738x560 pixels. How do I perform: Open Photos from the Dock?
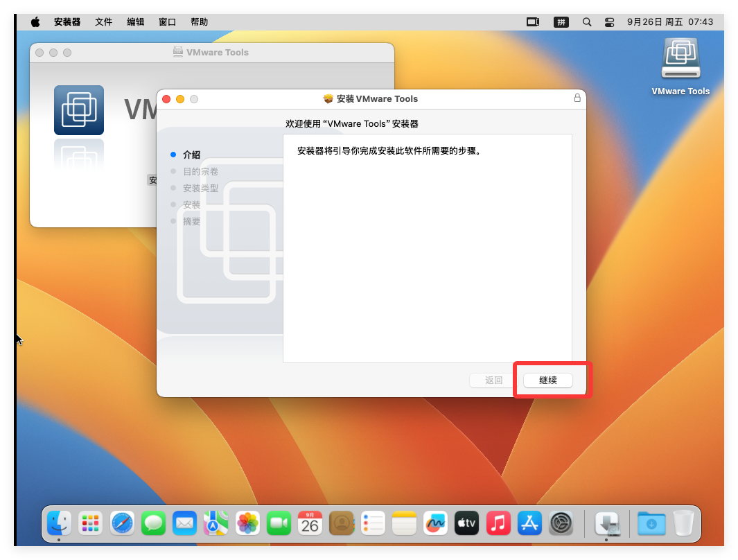[247, 523]
